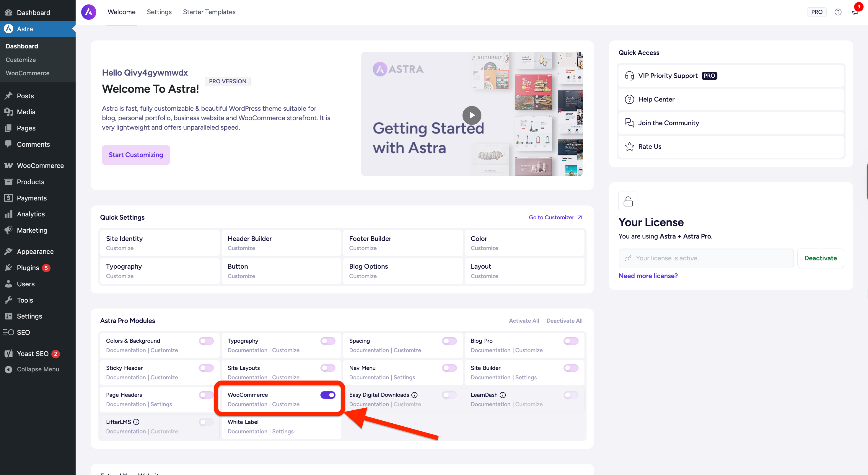Open the What's New megaphone notifications
868x475 pixels.
pos(855,12)
